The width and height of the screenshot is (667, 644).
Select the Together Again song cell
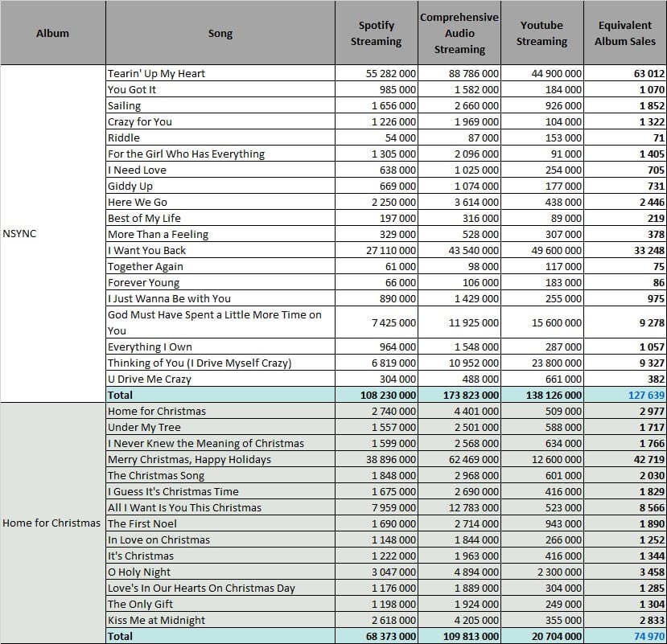[x=220, y=267]
